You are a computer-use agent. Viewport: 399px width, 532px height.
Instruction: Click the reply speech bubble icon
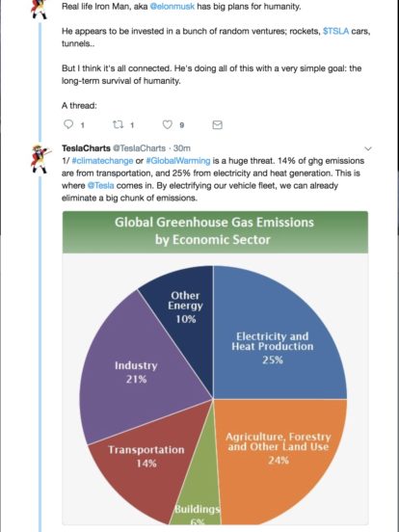point(68,124)
